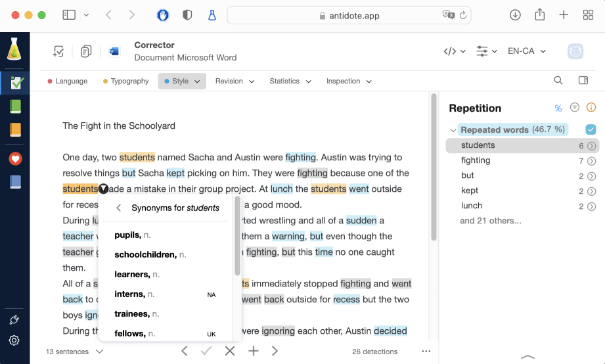Image resolution: width=605 pixels, height=364 pixels.
Task: Open the green dictionaries book in sidebar
Action: pos(15,106)
